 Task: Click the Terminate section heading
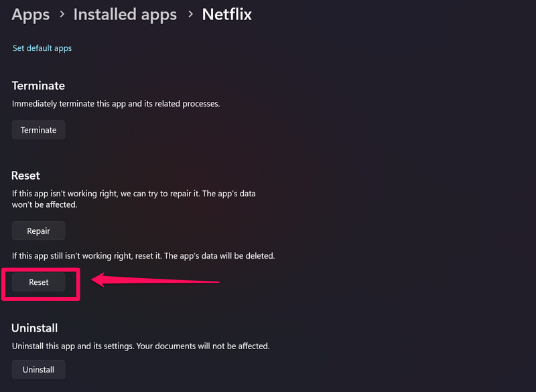coord(38,86)
